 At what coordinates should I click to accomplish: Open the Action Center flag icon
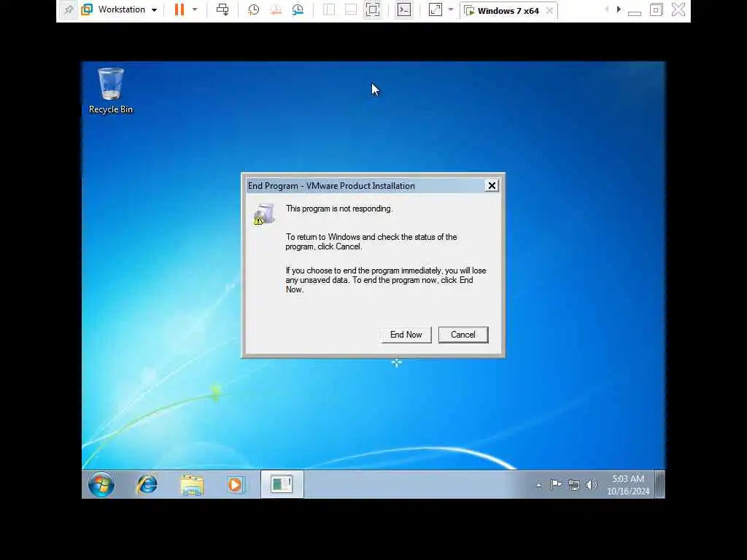(556, 485)
